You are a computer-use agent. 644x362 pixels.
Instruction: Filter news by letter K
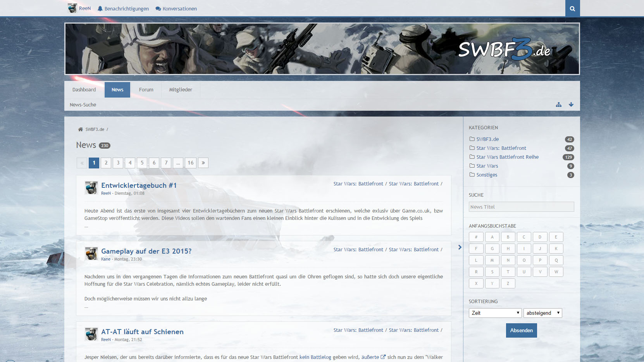[556, 249]
